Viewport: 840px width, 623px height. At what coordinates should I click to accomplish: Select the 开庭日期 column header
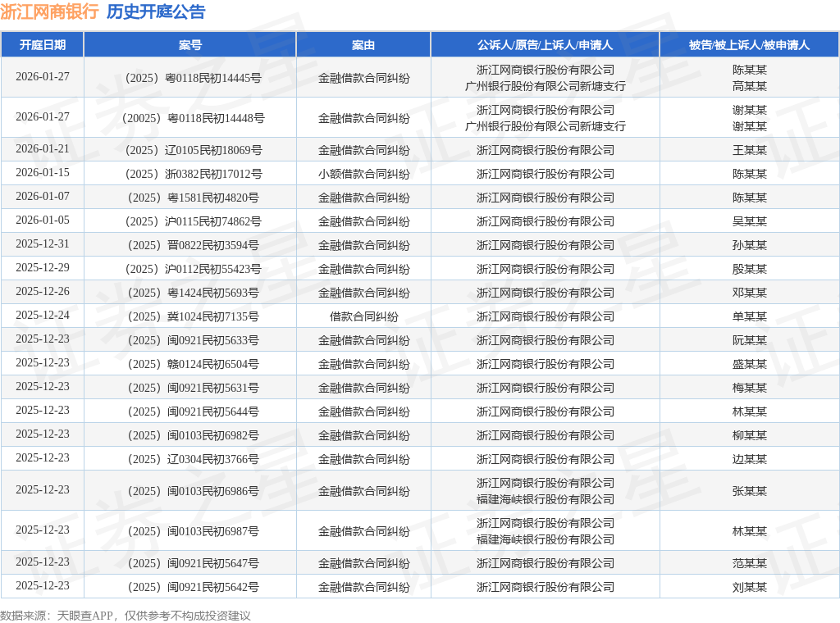click(x=43, y=45)
